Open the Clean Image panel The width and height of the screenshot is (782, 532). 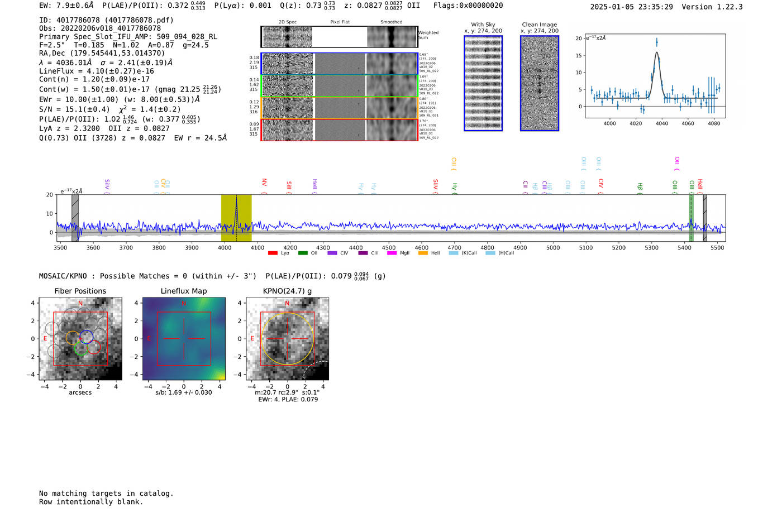[540, 83]
